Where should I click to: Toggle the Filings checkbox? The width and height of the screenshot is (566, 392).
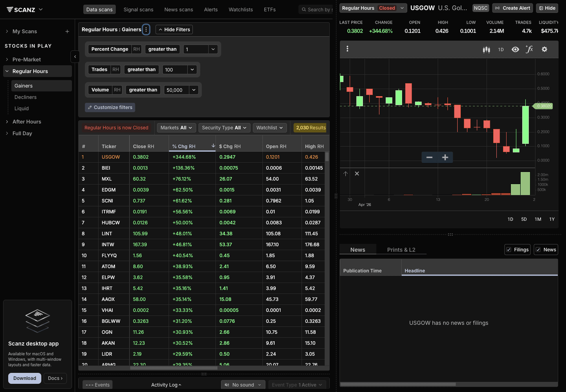509,250
